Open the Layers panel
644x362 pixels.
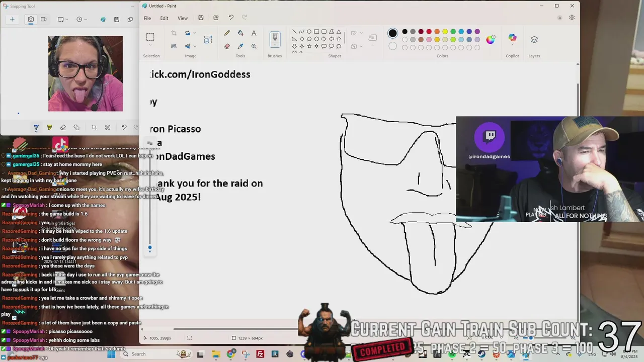534,39
